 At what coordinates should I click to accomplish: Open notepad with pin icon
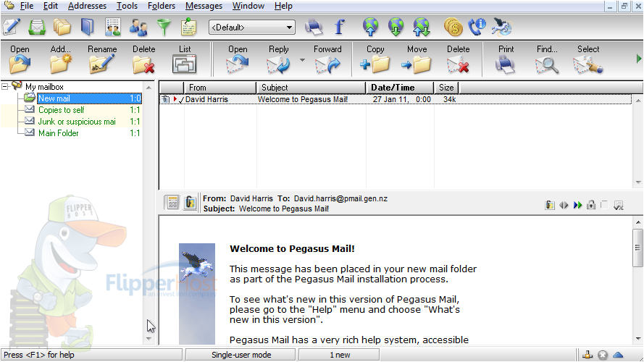pos(189,27)
